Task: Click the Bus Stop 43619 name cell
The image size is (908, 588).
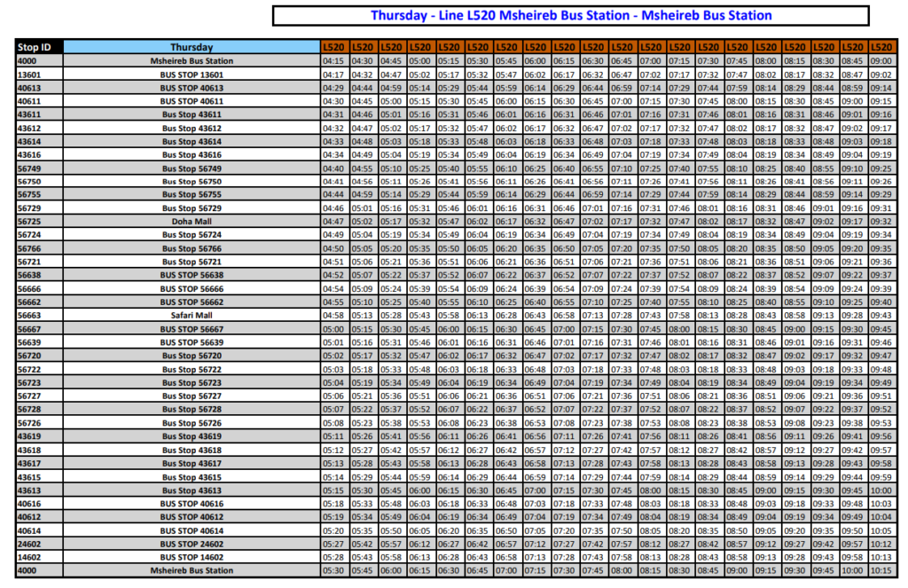Action: (192, 436)
